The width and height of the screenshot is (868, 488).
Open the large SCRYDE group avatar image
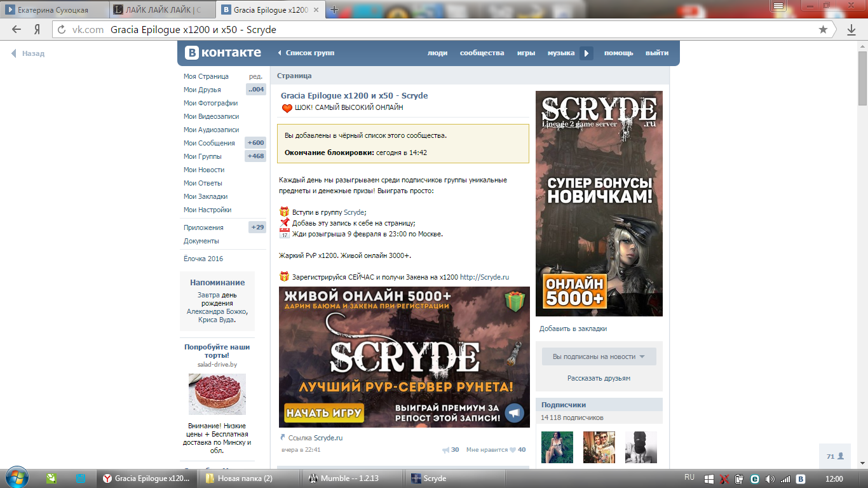(x=599, y=203)
